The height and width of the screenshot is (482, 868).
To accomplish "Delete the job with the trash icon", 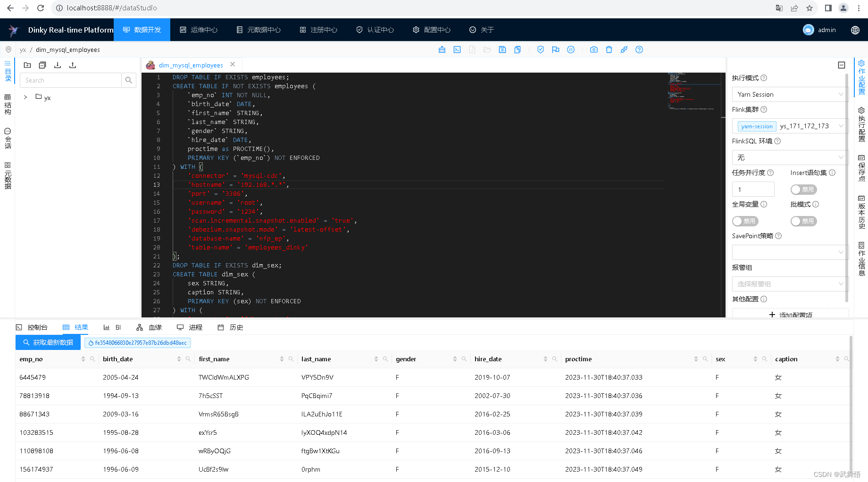I will pos(609,50).
